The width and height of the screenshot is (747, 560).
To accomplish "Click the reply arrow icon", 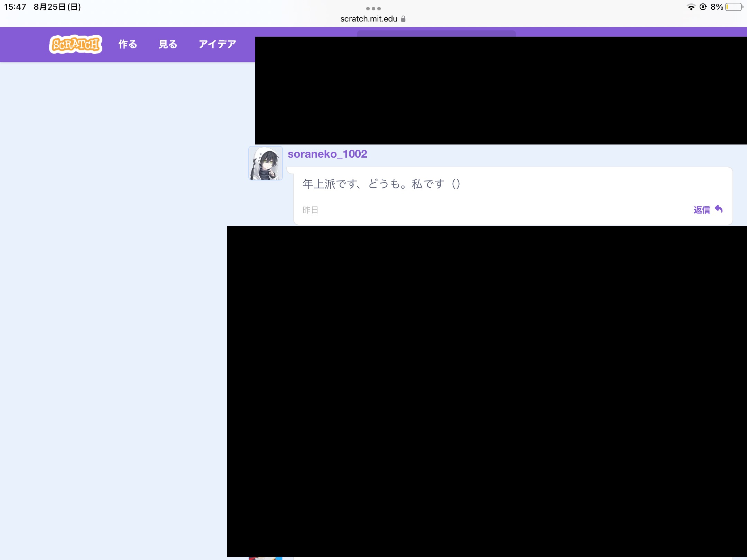I will pyautogui.click(x=719, y=209).
